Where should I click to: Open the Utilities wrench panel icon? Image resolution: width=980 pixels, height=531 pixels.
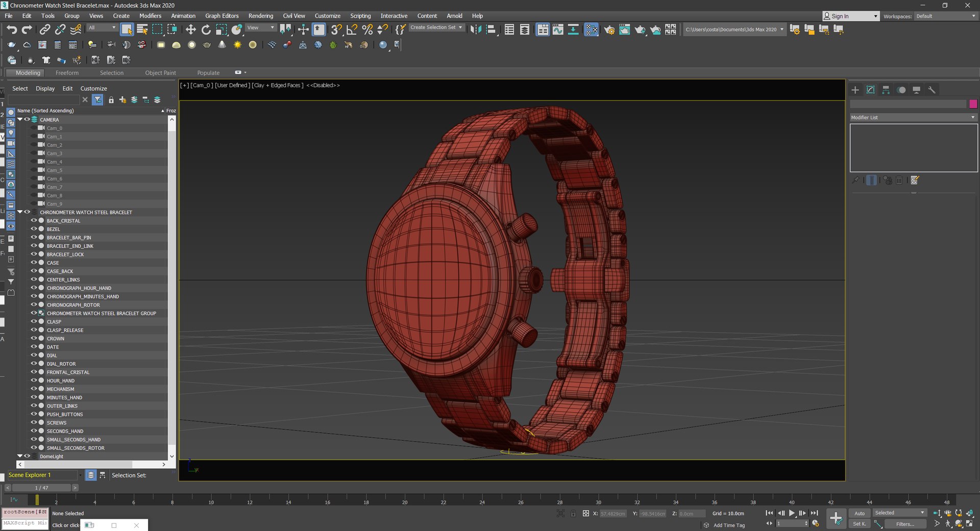pos(932,90)
